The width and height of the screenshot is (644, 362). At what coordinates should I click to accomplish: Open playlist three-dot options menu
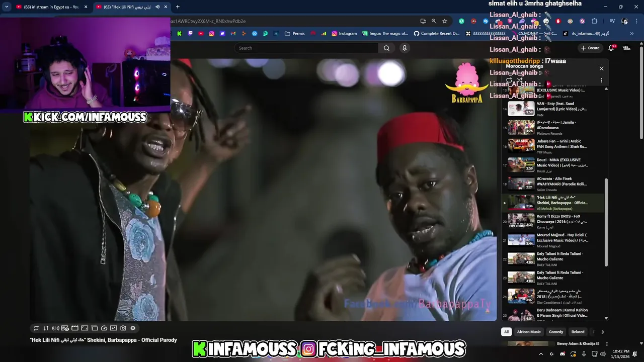coord(601,80)
